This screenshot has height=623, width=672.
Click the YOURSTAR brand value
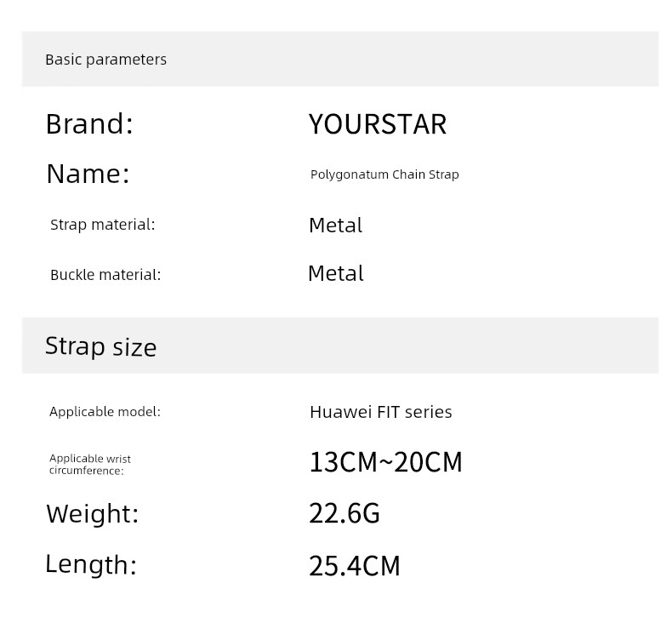[378, 124]
